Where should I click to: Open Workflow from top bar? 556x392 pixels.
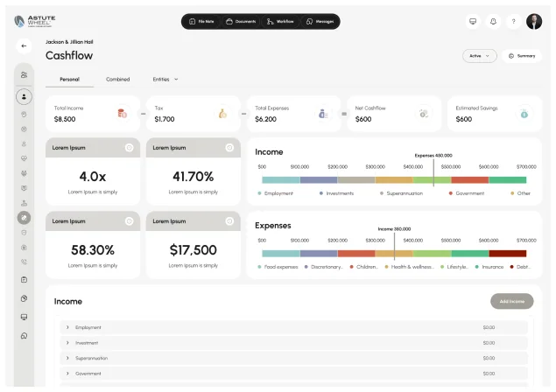coord(280,22)
